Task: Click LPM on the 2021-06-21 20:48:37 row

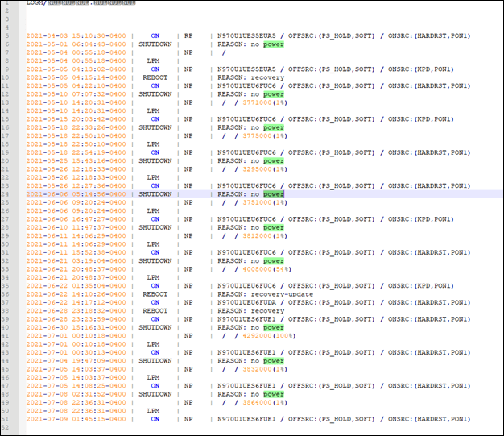Action: pyautogui.click(x=153, y=278)
